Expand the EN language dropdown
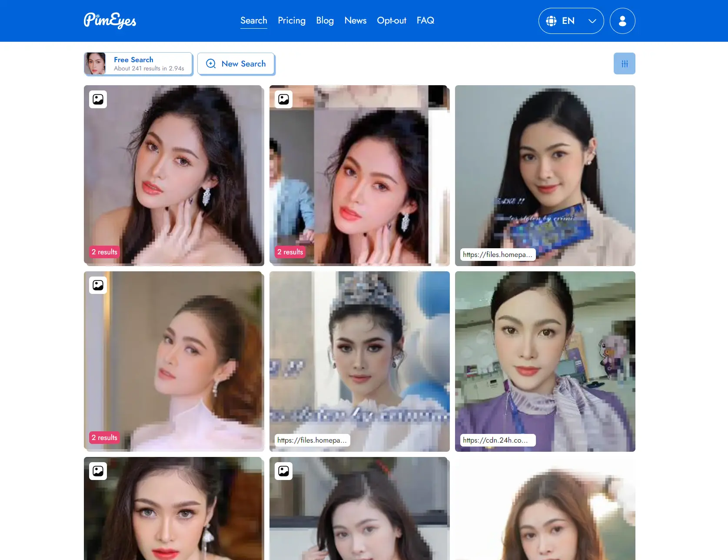The width and height of the screenshot is (728, 560). pos(571,21)
